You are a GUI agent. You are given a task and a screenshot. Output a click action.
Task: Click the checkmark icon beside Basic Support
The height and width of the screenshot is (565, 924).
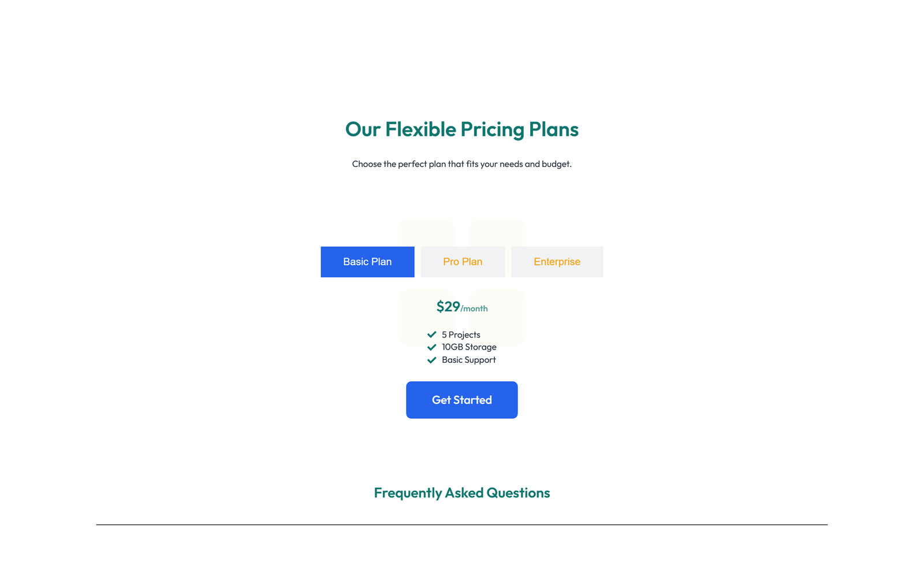point(431,359)
